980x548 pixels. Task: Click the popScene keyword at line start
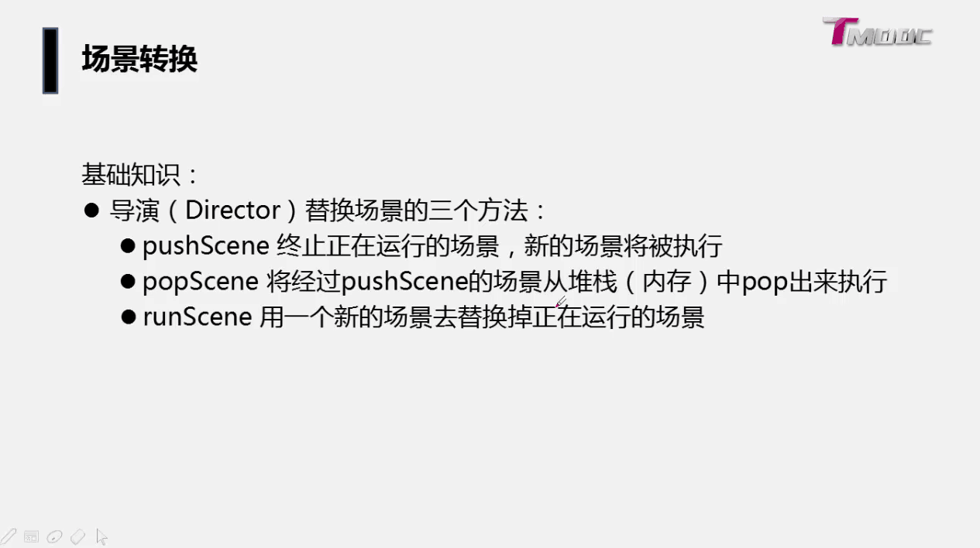pos(200,282)
